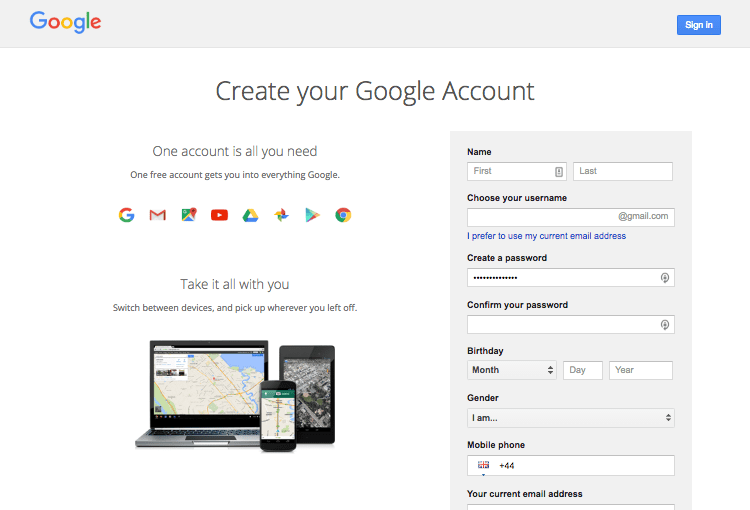Click the Google logo in the header

(x=66, y=22)
